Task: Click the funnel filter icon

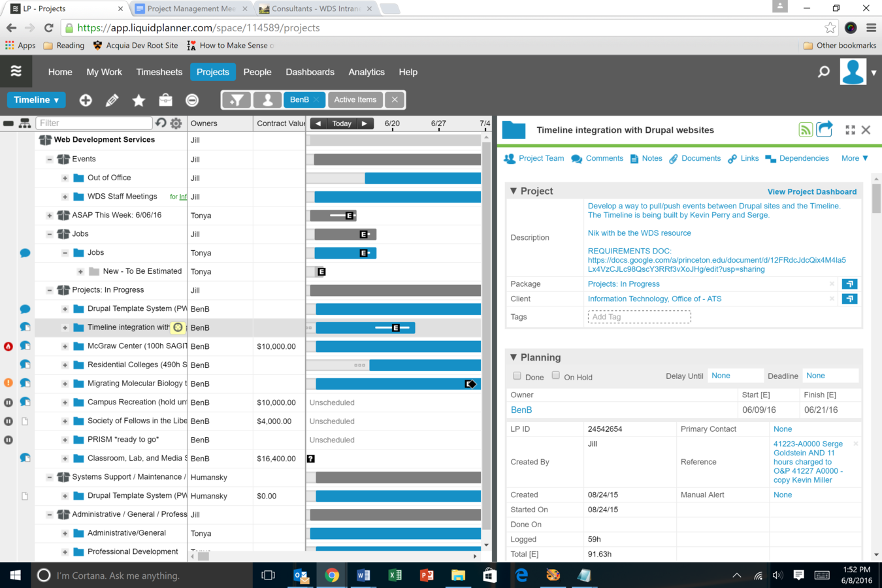Action: coord(237,100)
